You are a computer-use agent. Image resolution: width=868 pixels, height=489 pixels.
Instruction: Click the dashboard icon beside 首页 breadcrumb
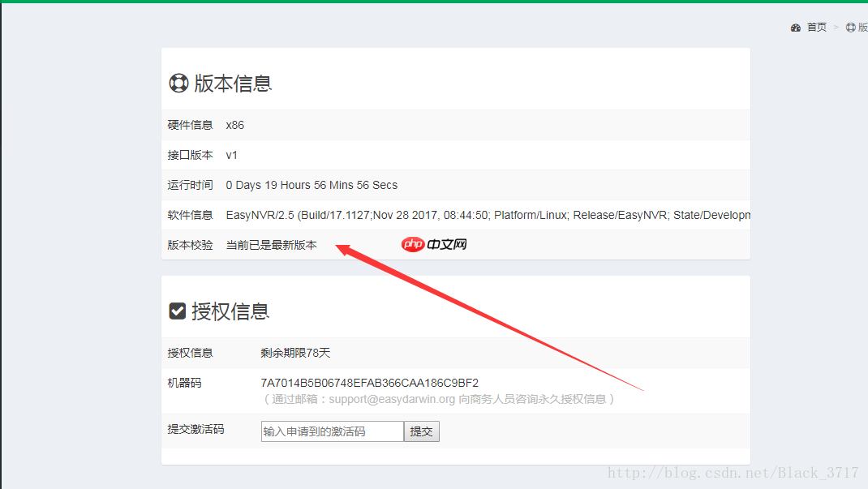(796, 27)
